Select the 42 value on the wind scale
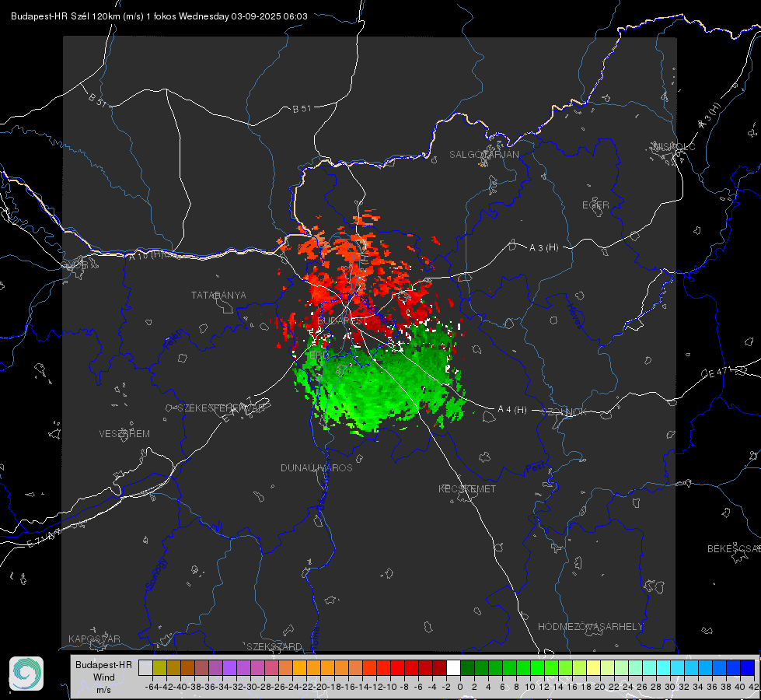Screen dimensions: 761x700 pos(753,687)
